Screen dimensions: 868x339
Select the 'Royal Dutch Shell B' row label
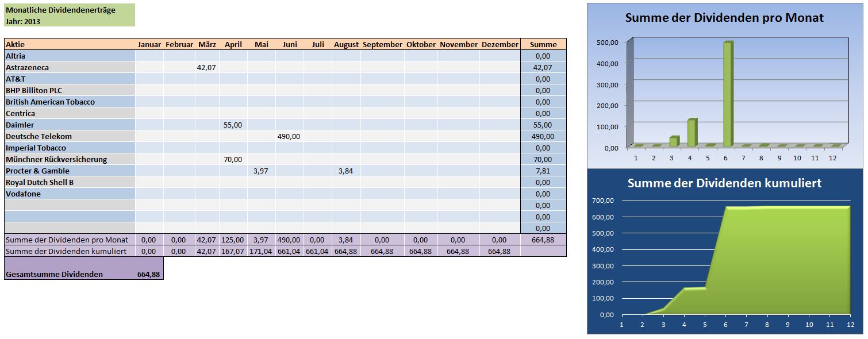point(70,182)
